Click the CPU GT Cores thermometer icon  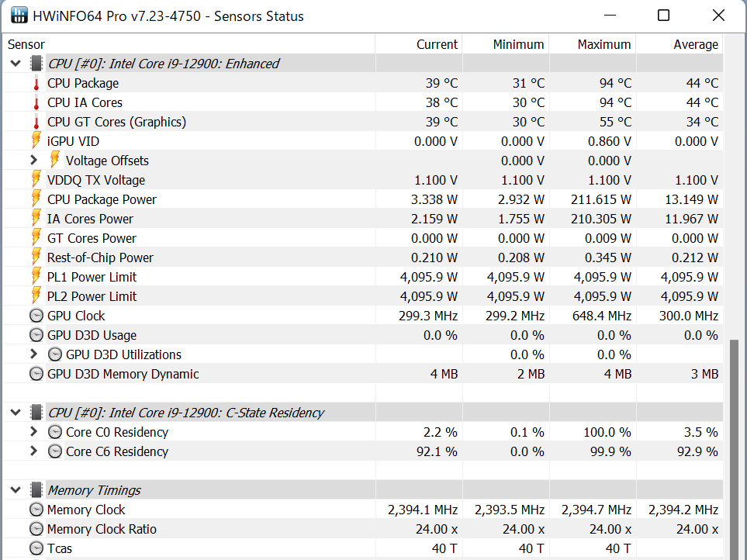tap(36, 122)
